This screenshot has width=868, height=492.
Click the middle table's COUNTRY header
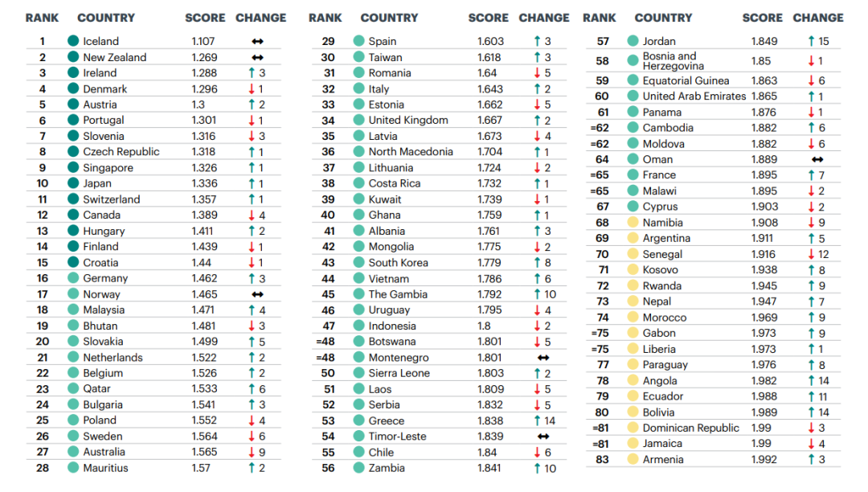point(389,18)
